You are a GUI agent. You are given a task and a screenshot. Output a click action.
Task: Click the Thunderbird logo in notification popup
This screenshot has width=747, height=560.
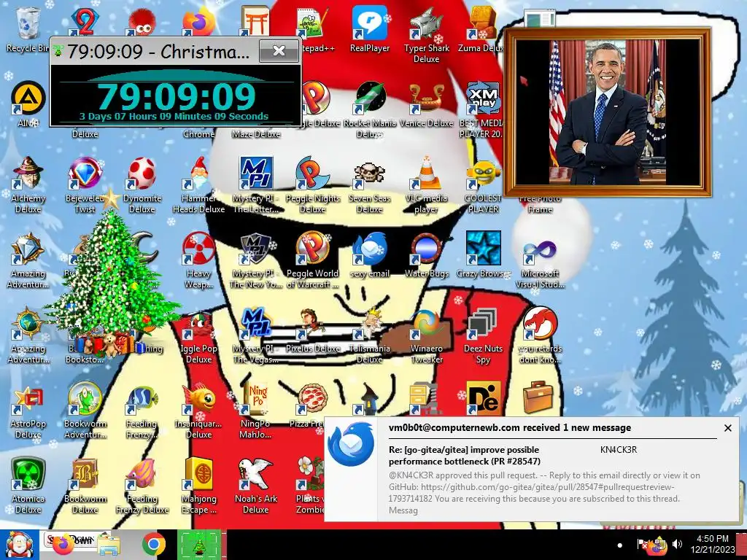click(351, 444)
